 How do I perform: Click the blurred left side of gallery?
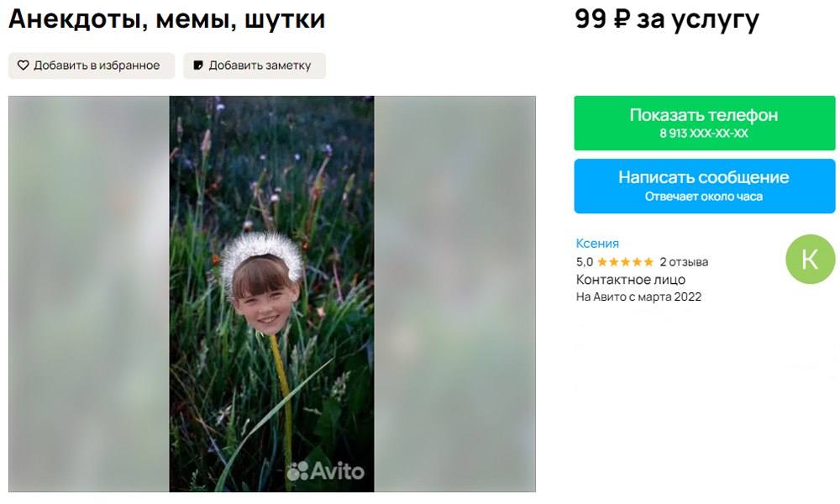(89, 293)
